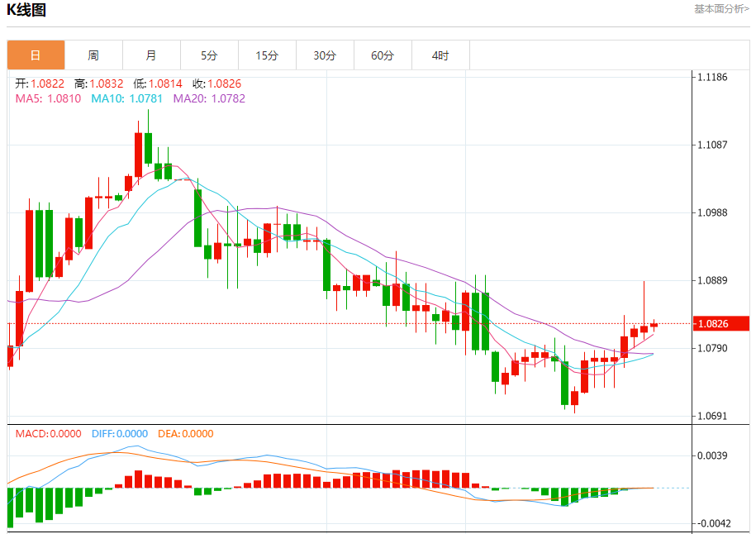Click the 1.0691 price axis label
Viewport: 756px width, 534px height.
[712, 416]
